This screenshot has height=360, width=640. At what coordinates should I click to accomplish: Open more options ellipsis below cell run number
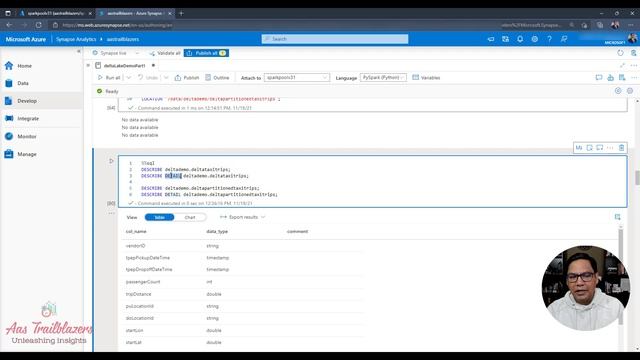[x=111, y=213]
